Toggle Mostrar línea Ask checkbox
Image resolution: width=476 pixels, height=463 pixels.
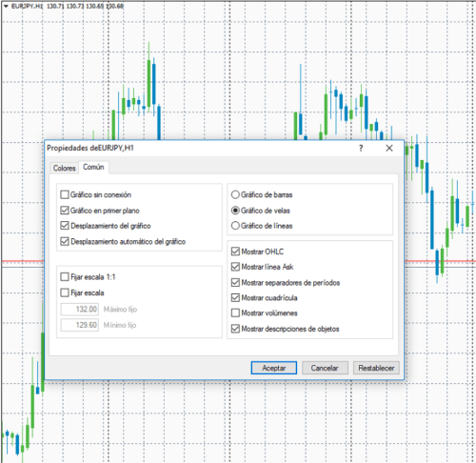(x=235, y=267)
